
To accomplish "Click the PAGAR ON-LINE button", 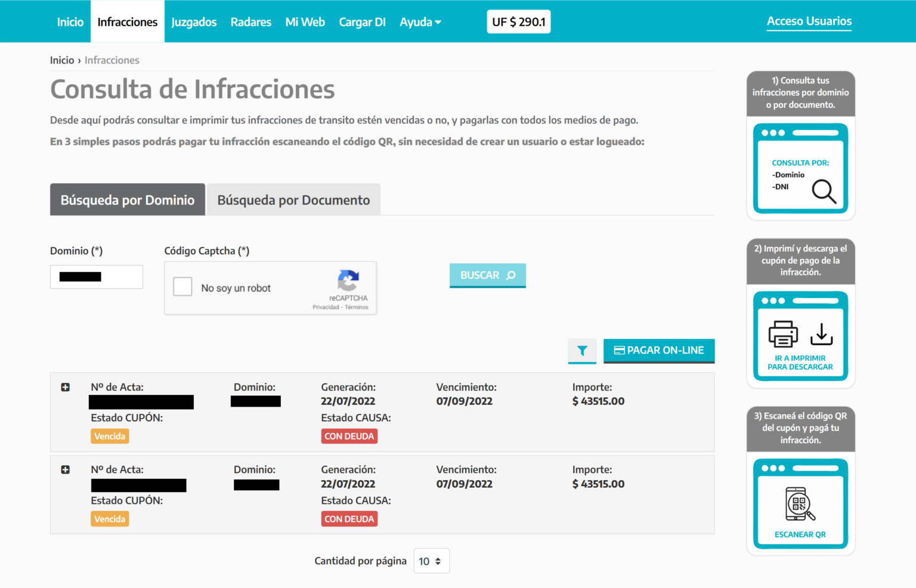I will [658, 350].
